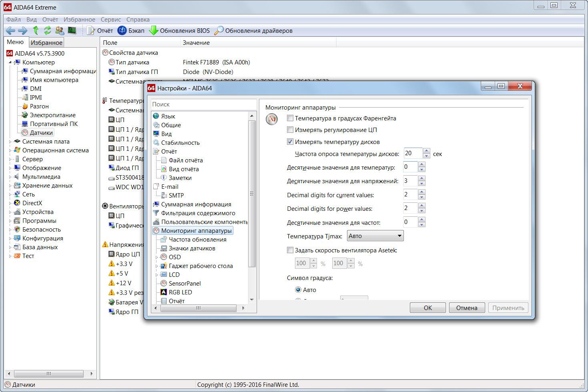Open the Температура Tjmax dropdown
588x392 pixels.
point(375,236)
